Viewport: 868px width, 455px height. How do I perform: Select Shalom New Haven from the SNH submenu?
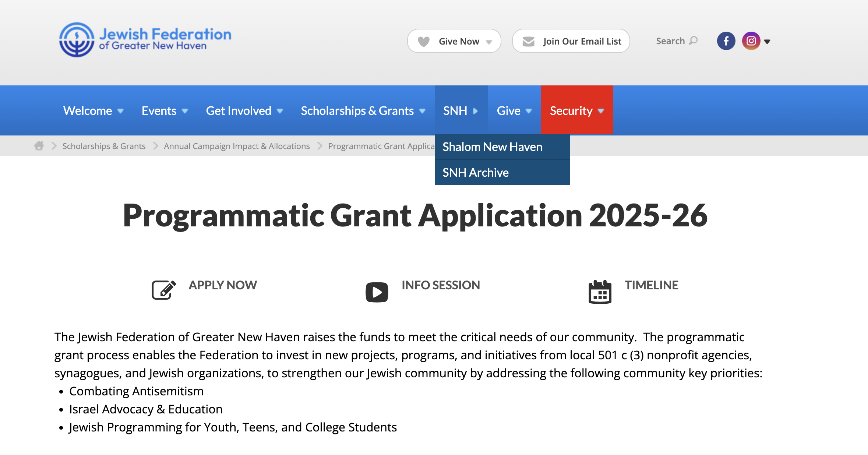pyautogui.click(x=492, y=147)
